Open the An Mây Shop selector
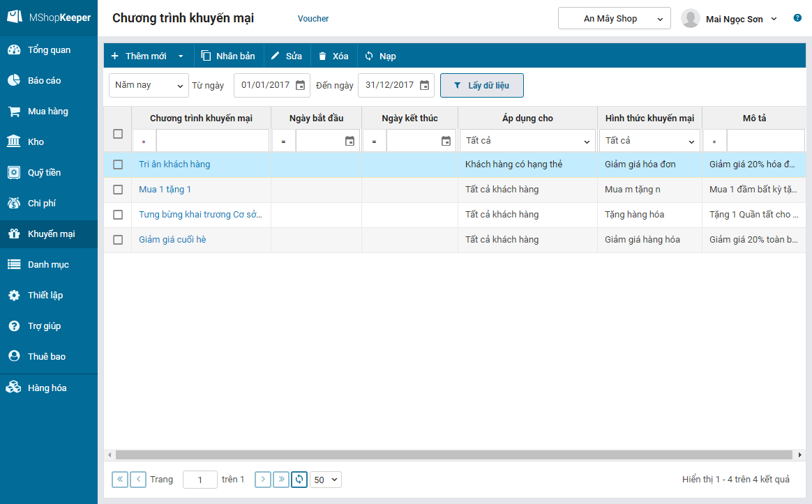 [614, 19]
